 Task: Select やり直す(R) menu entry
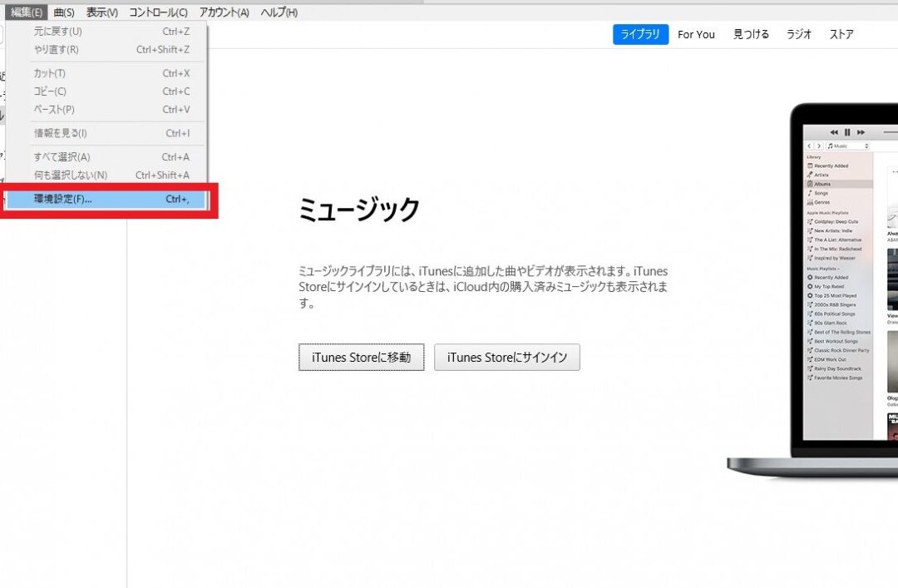coord(106,50)
